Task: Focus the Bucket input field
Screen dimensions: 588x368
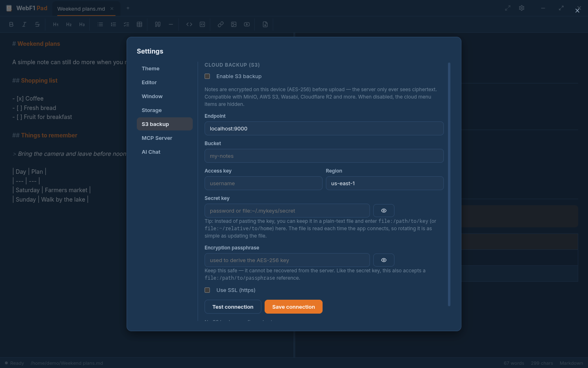Action: click(x=324, y=156)
